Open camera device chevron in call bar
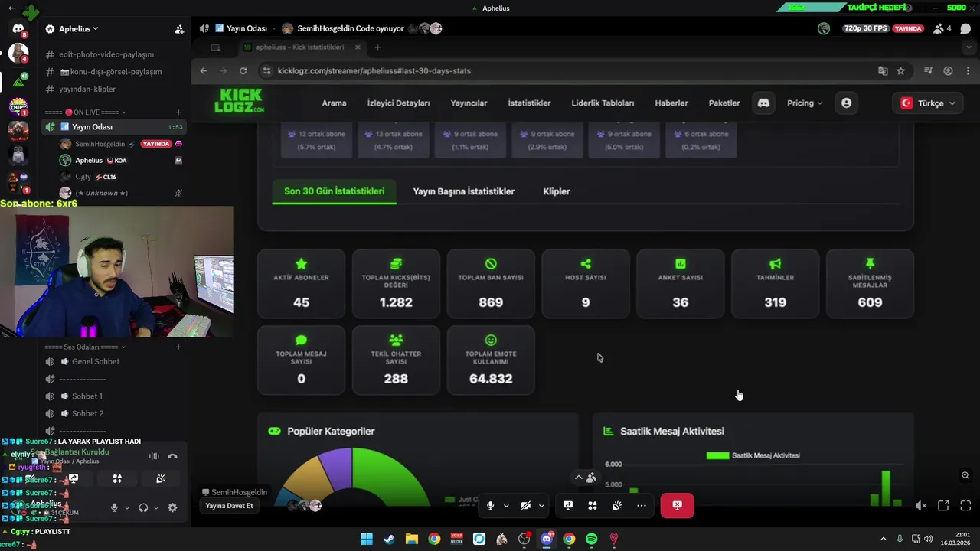The image size is (980, 551). [541, 505]
